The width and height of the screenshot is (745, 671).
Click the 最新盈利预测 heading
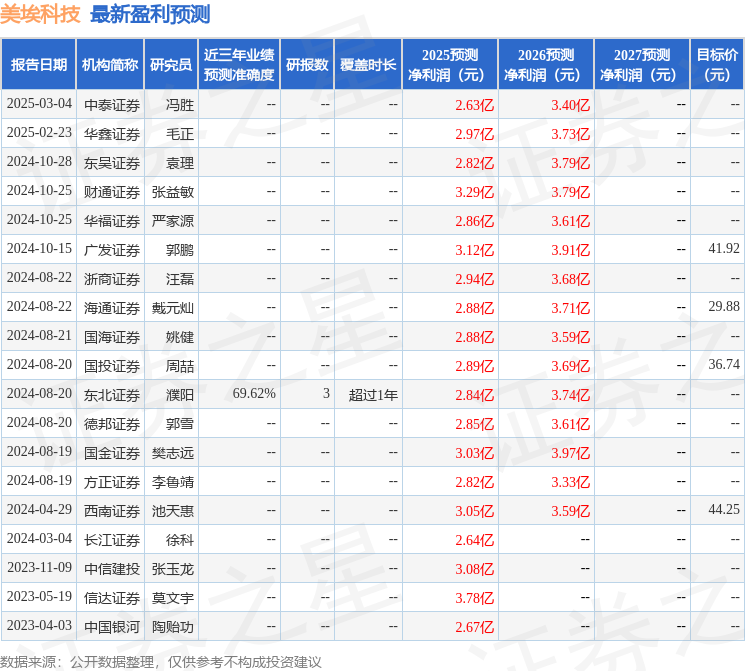(x=150, y=14)
